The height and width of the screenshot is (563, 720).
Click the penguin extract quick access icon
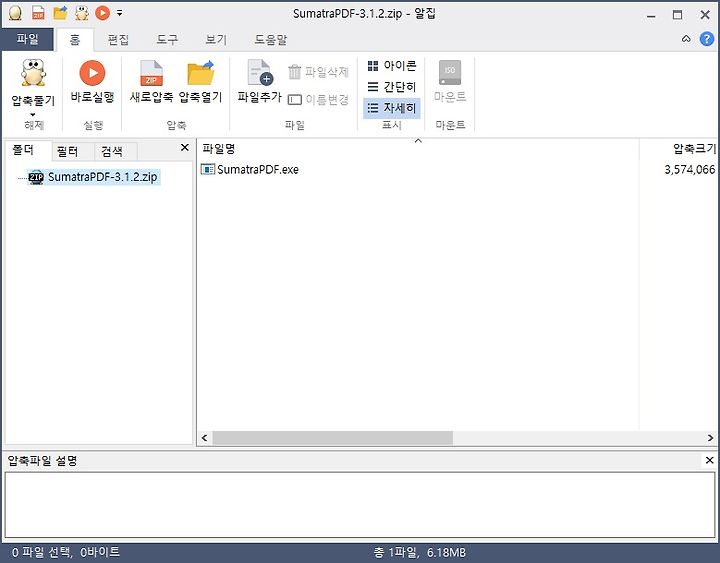pos(82,13)
